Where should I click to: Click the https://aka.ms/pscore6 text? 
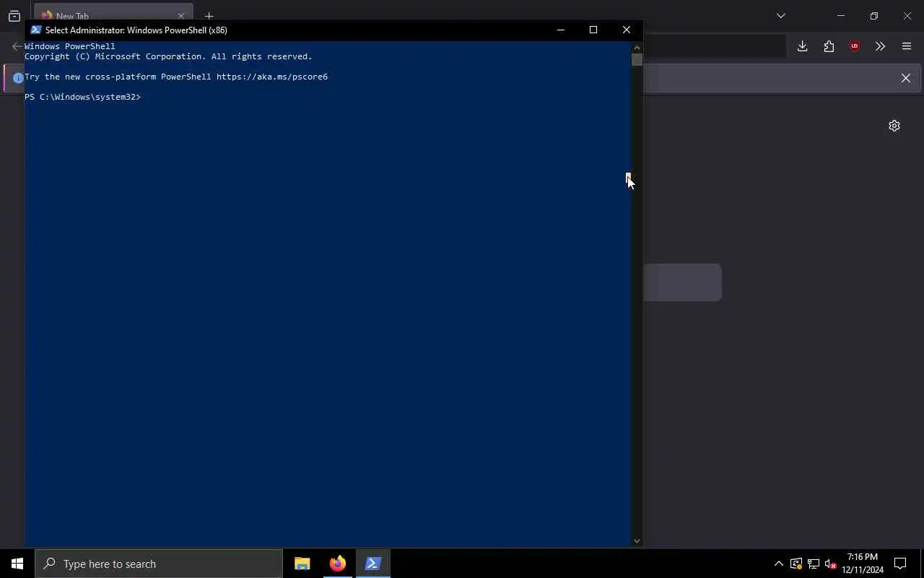pos(272,77)
